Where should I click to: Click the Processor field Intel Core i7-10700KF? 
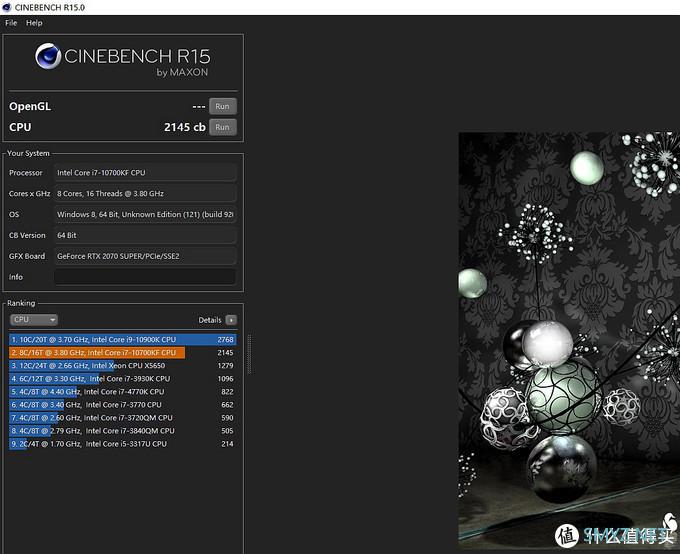point(145,173)
